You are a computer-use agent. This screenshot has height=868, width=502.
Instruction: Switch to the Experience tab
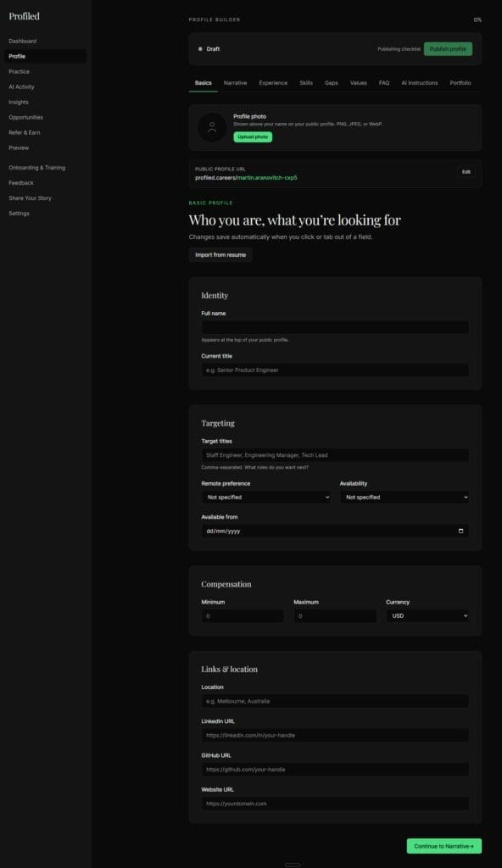pyautogui.click(x=273, y=83)
